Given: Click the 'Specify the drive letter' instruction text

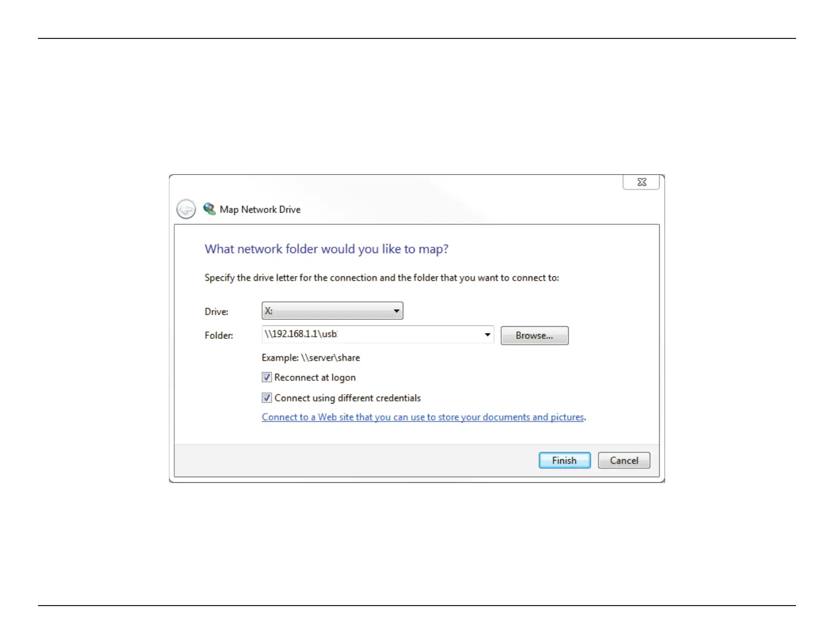Looking at the screenshot, I should point(382,278).
